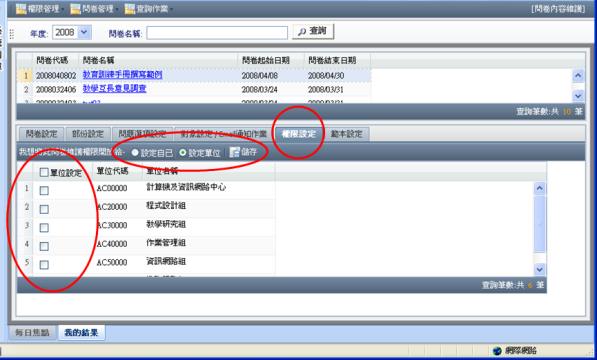
Task: Check the box for 教學研究組 row
Action: pyautogui.click(x=44, y=228)
